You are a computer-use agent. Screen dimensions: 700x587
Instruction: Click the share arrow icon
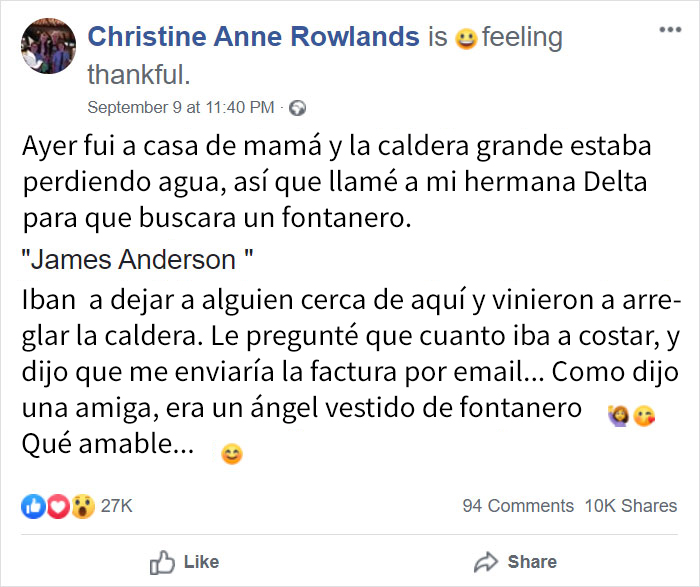[487, 561]
